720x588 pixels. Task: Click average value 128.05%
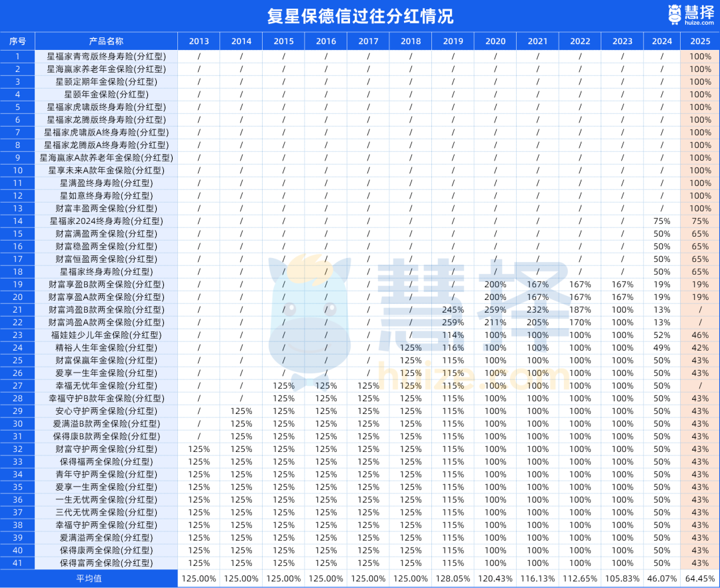pos(453,579)
